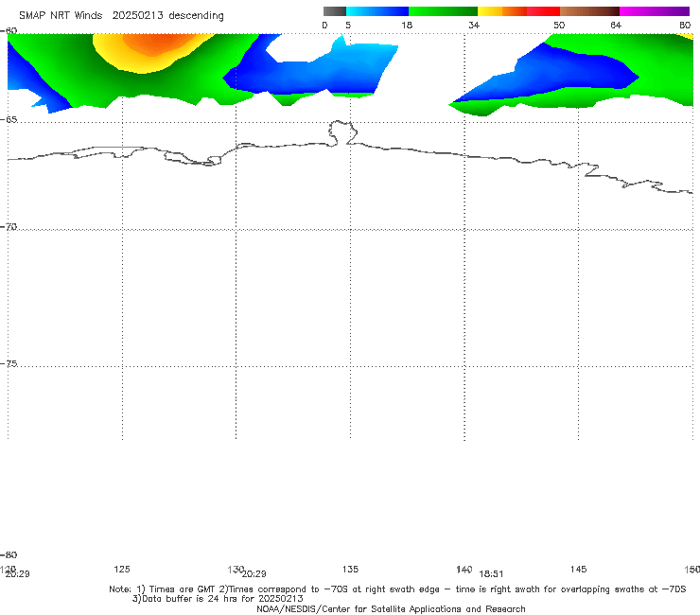This screenshot has width=700, height=615.
Task: Click the longitude label '125'
Action: click(122, 570)
